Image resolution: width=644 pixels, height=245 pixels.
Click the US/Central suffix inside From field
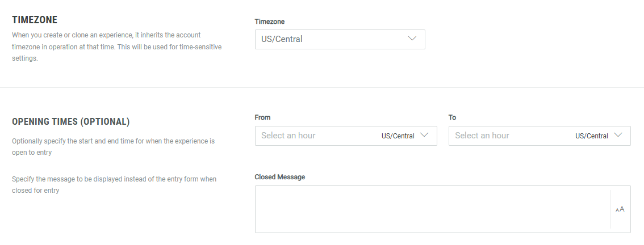click(x=398, y=136)
